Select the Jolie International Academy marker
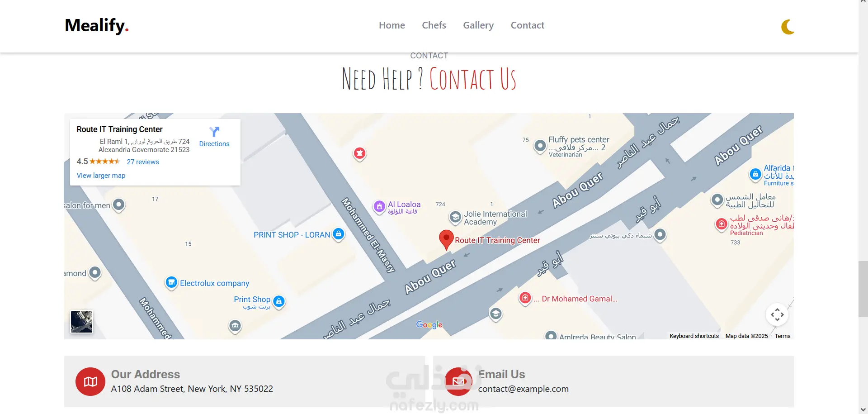The width and height of the screenshot is (868, 414). coord(455,217)
